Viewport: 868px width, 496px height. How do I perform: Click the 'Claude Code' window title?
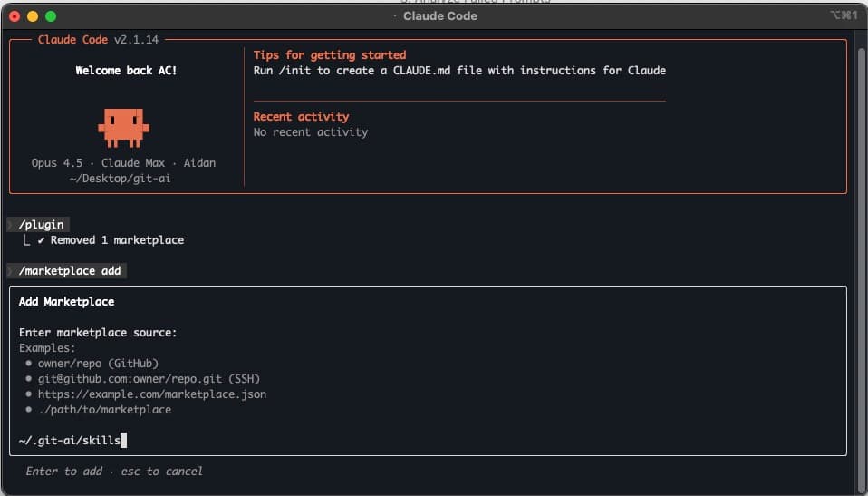click(x=440, y=16)
